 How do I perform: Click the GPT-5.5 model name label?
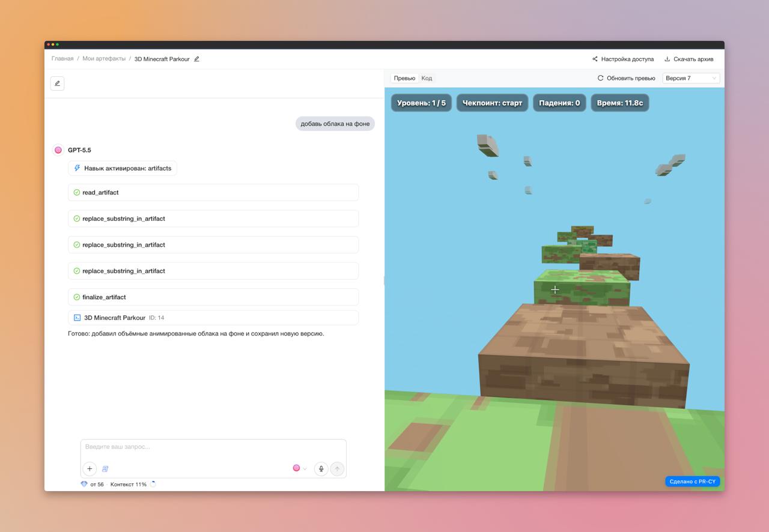(79, 150)
